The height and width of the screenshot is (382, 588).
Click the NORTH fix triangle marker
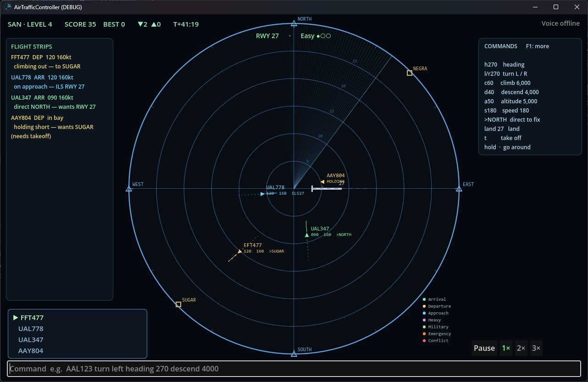(294, 23)
